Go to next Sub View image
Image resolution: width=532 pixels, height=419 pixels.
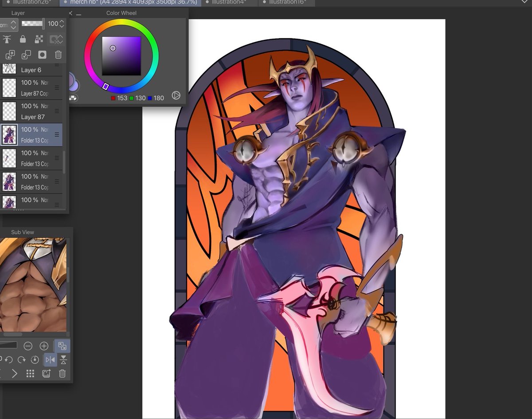click(x=14, y=374)
